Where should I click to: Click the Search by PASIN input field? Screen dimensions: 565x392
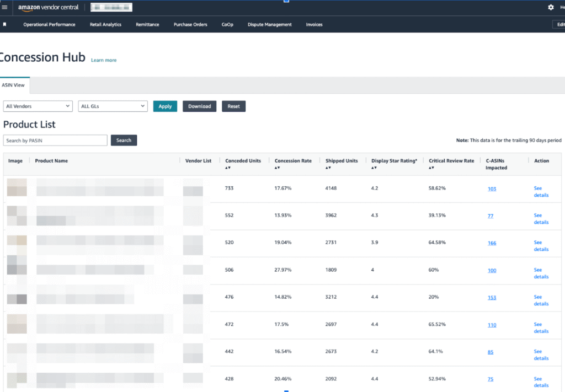point(55,140)
